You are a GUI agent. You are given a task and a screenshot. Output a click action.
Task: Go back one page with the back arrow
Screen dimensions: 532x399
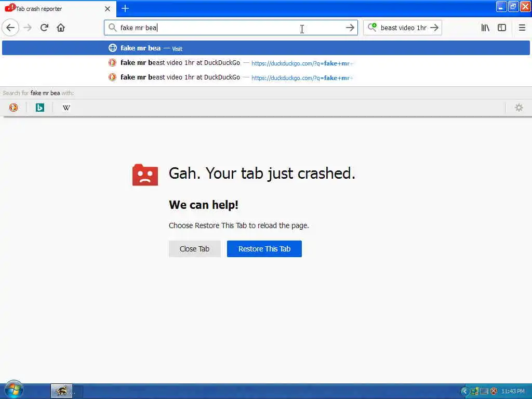[x=10, y=28]
